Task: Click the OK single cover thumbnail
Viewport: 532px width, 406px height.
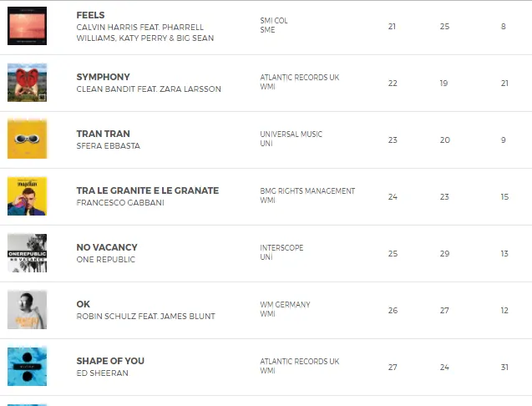Action: (28, 310)
